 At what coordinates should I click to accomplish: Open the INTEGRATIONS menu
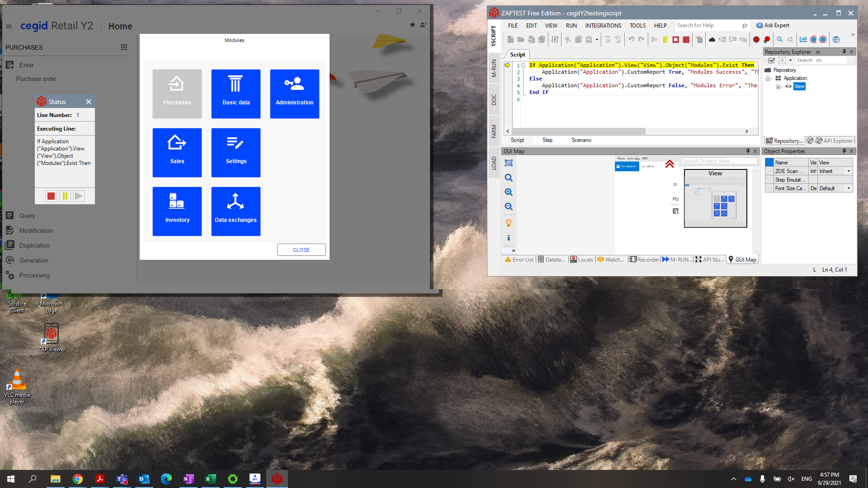[x=603, y=26]
